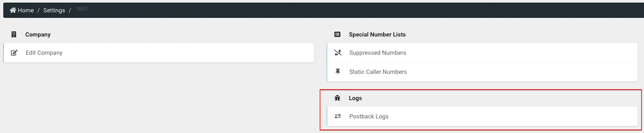Image resolution: width=644 pixels, height=133 pixels.
Task: Click the slash separator between Home and Settings
Action: click(38, 10)
